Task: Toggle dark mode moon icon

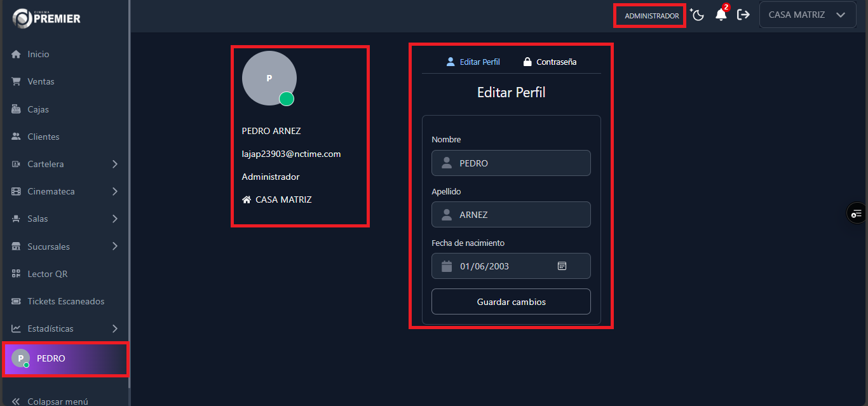Action: click(x=698, y=15)
